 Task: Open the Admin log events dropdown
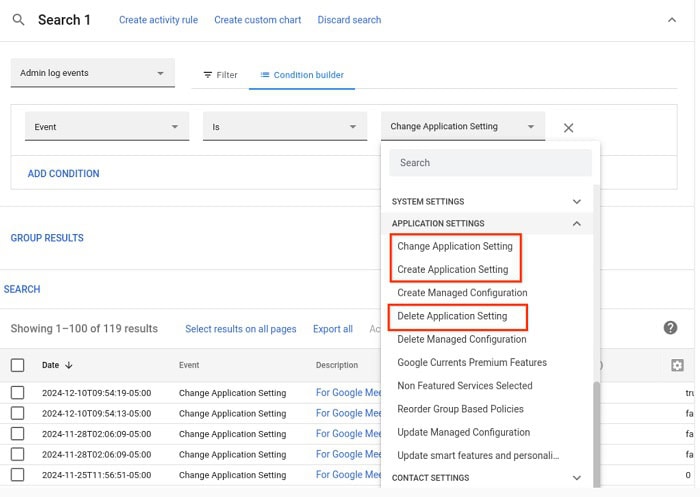click(92, 73)
